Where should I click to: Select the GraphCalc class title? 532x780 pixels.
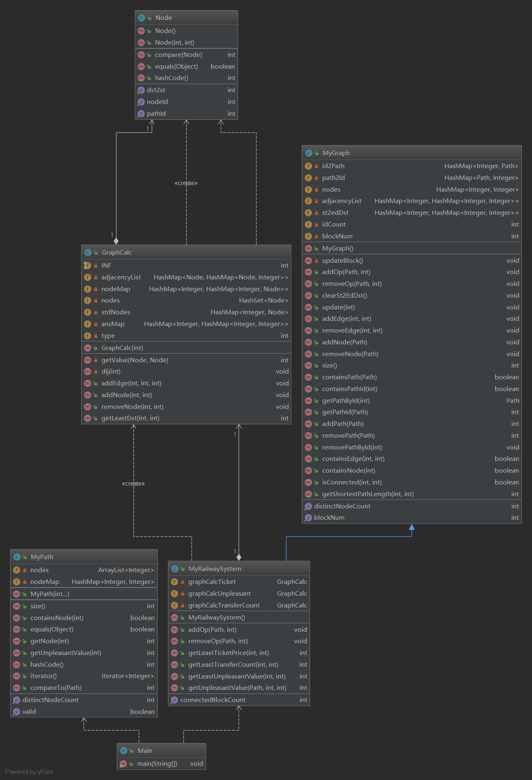pos(116,253)
